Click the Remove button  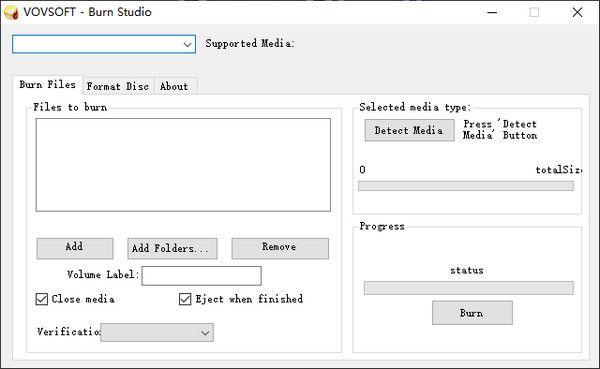point(280,248)
